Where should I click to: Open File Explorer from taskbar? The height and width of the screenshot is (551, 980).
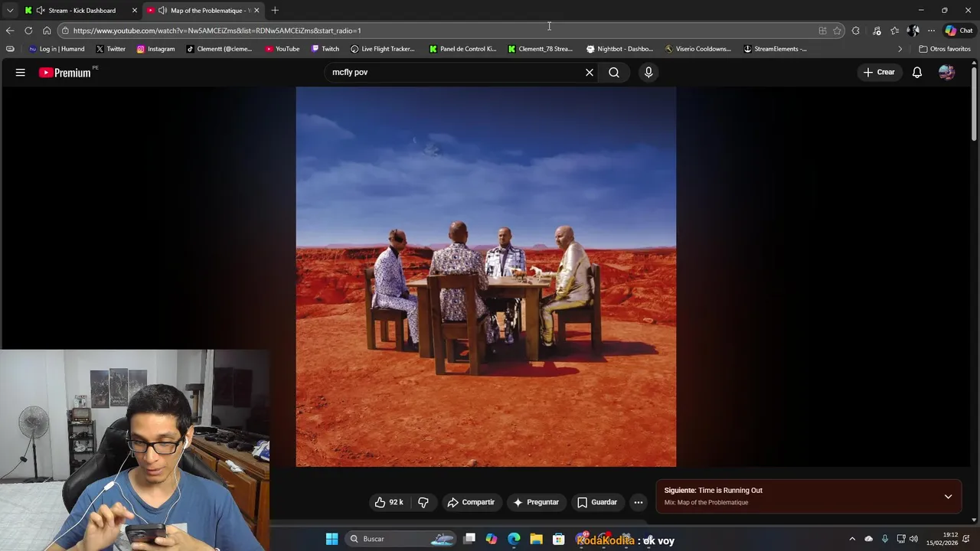(x=536, y=539)
